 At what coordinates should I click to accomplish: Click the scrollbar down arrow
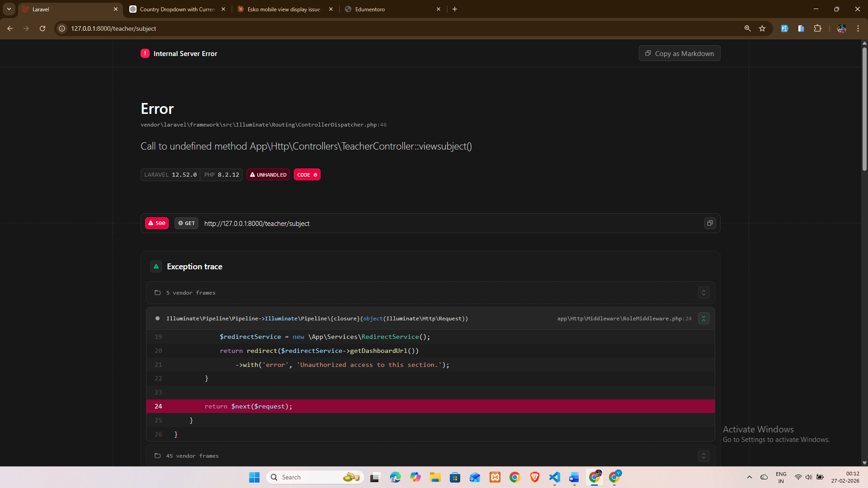(x=864, y=463)
